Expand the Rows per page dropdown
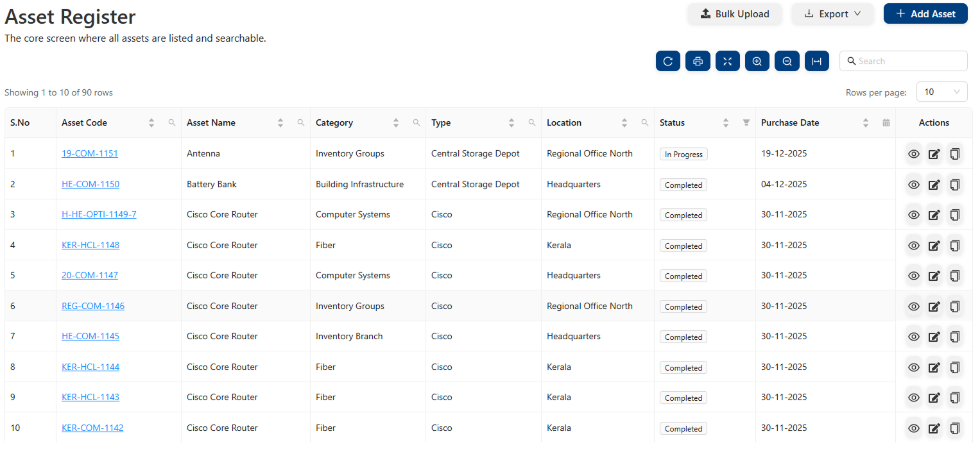The height and width of the screenshot is (454, 980). click(941, 92)
